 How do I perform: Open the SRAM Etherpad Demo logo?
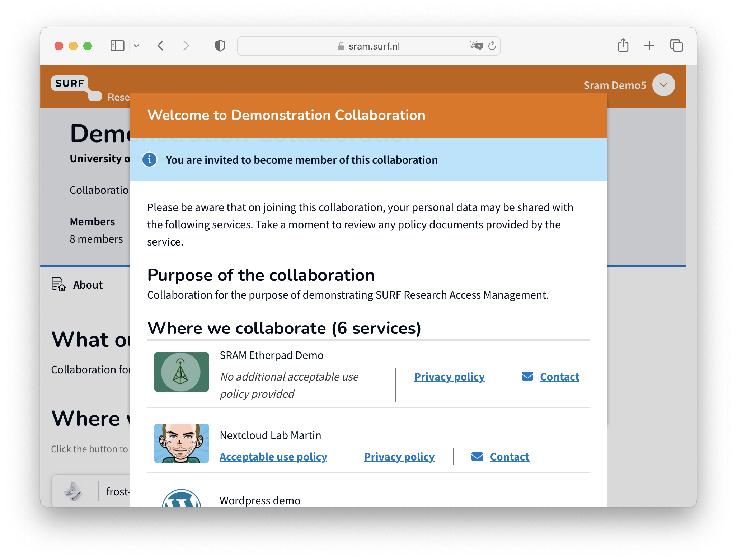tap(182, 372)
